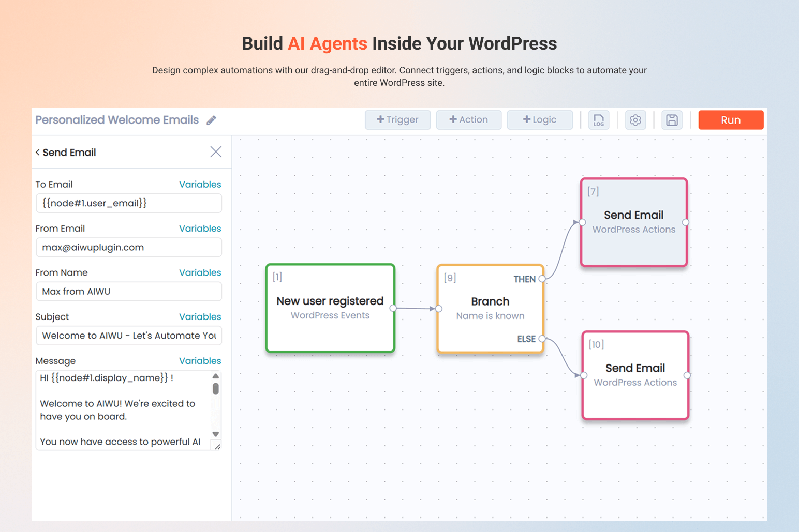Add a new Action block
The height and width of the screenshot is (532, 799).
(x=468, y=120)
